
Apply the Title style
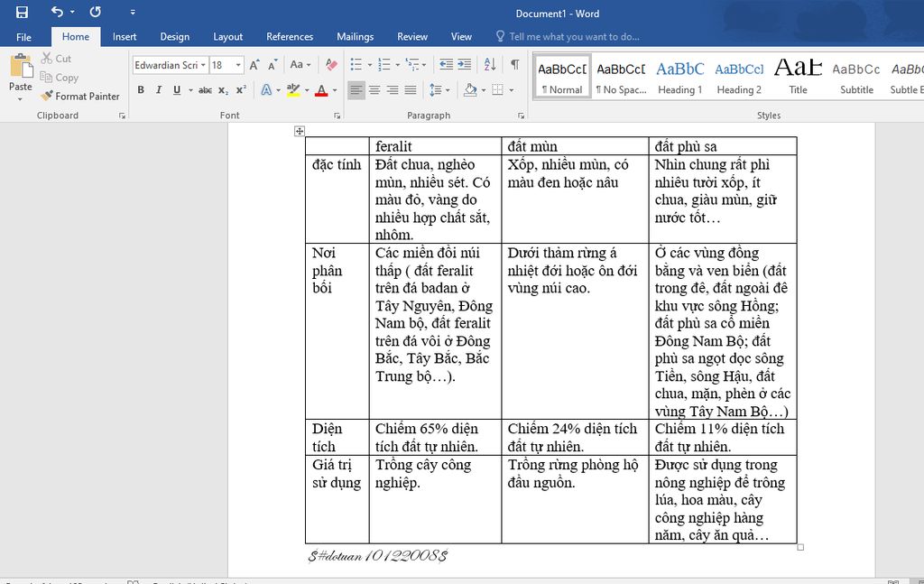(x=798, y=77)
